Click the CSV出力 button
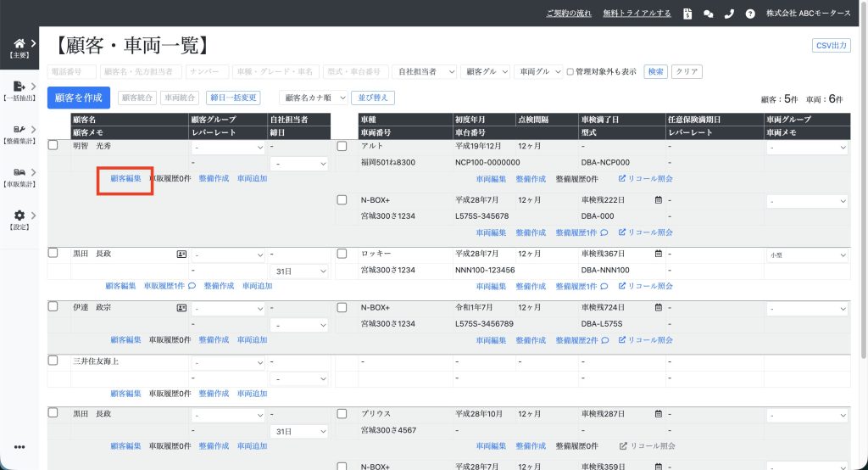 [x=831, y=46]
